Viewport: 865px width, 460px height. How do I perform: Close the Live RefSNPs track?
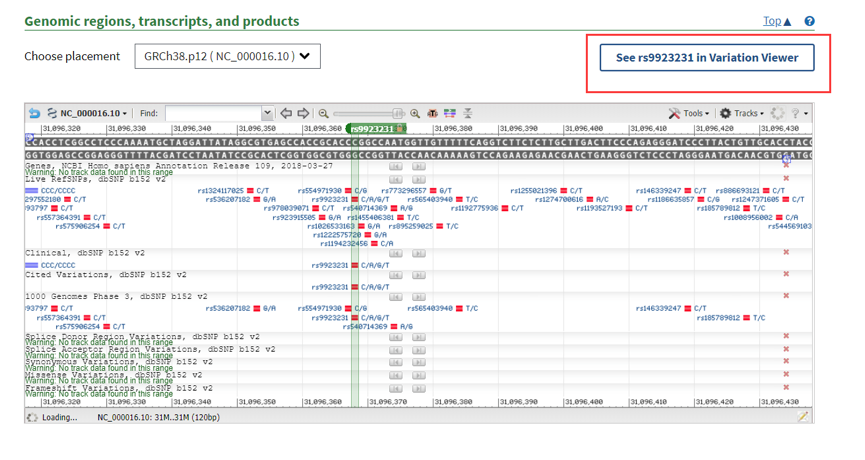click(x=786, y=178)
